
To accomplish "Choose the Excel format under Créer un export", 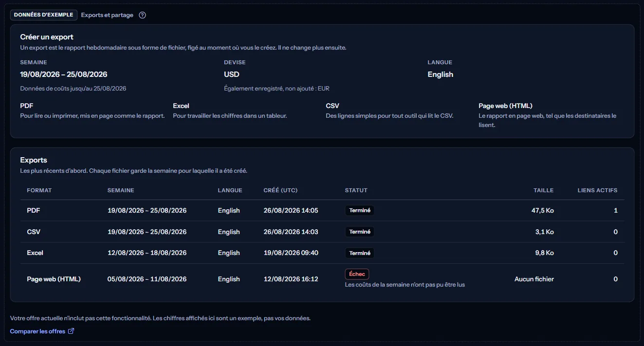I will pyautogui.click(x=230, y=110).
